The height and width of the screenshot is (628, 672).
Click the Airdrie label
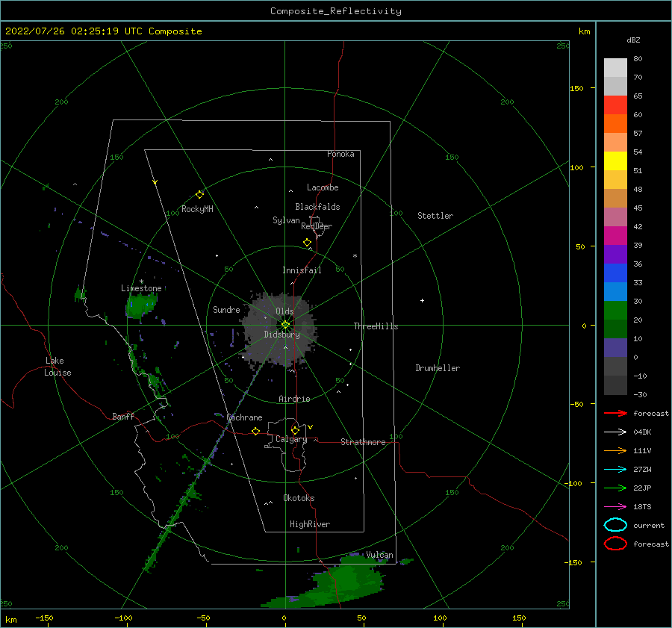[294, 399]
